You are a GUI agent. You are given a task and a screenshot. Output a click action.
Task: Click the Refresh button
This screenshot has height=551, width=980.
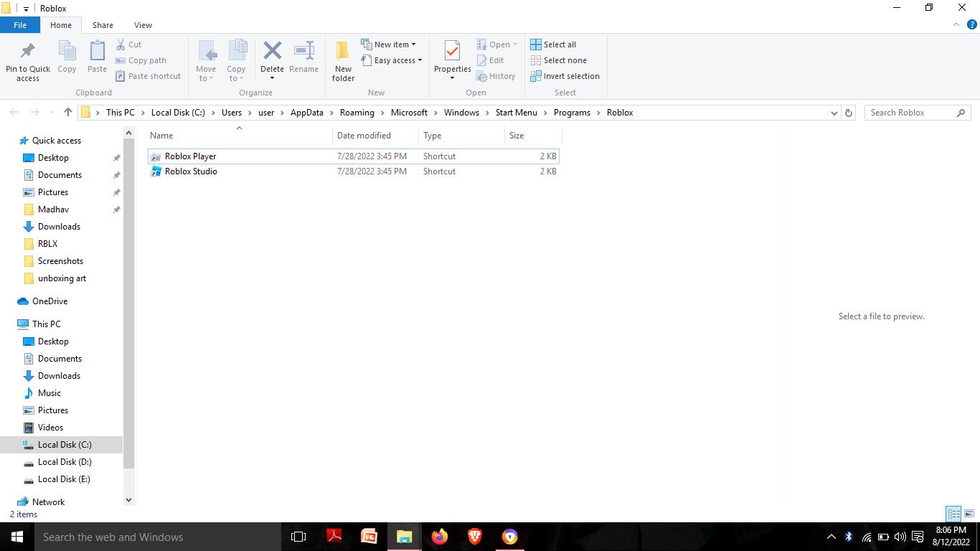click(849, 113)
